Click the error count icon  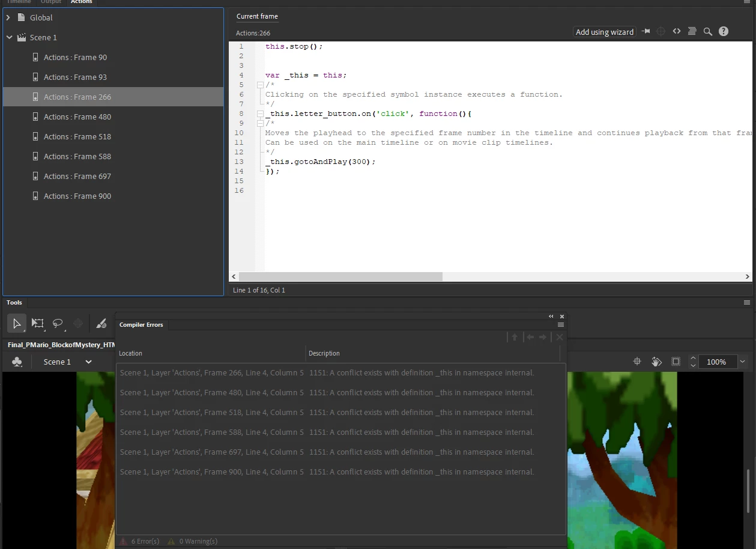click(123, 541)
